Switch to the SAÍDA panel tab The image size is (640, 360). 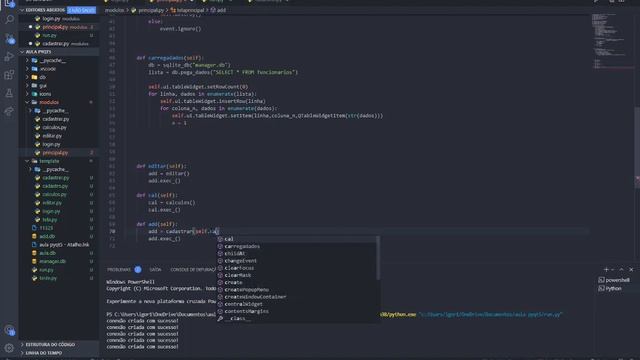click(x=155, y=269)
